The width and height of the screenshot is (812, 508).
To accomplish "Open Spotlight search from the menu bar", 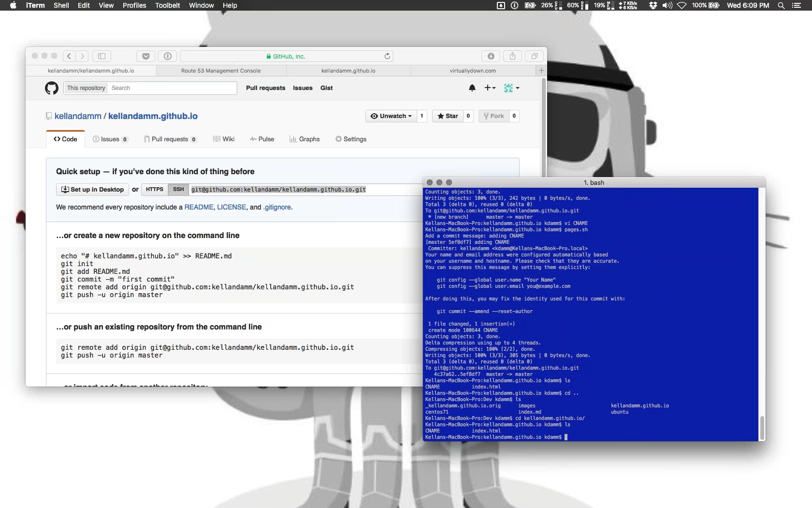I will (781, 6).
